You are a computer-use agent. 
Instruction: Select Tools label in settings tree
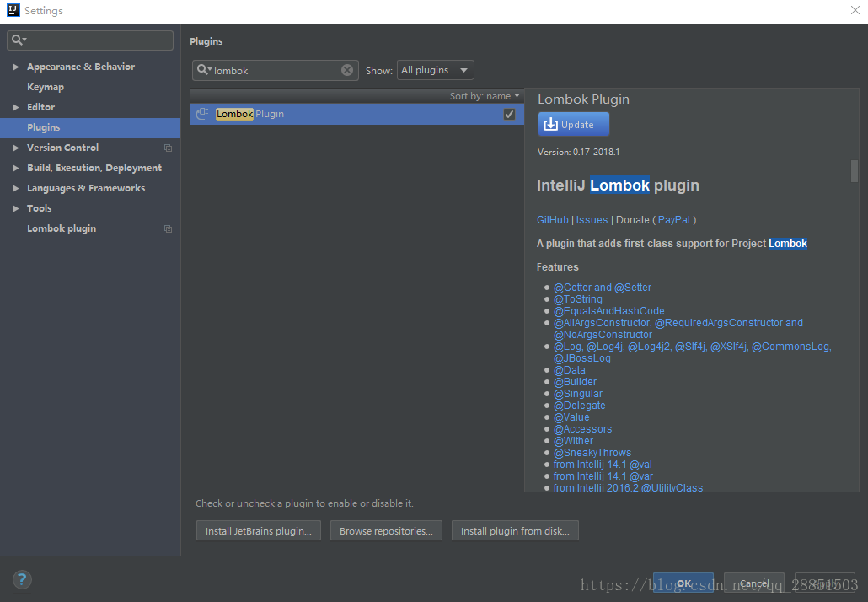(x=40, y=208)
